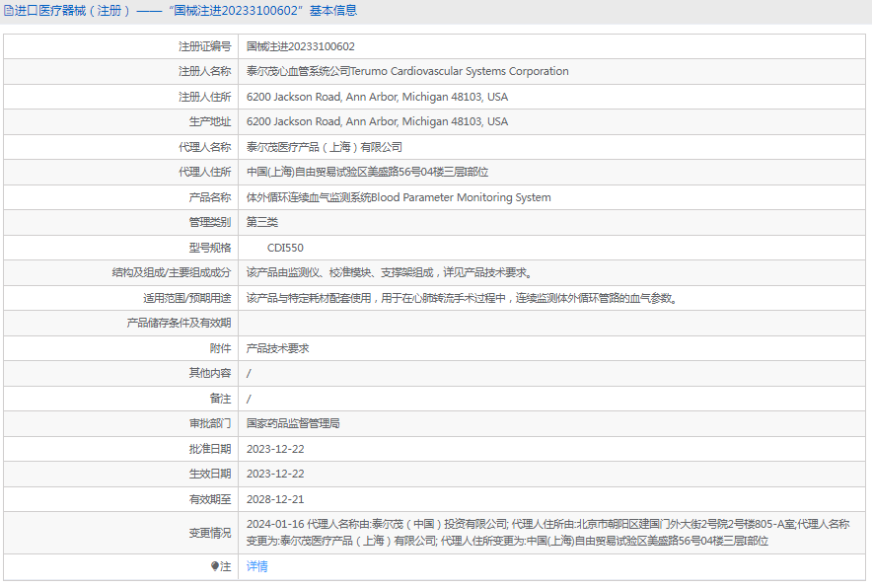Click the 代理人名称 label

[x=204, y=147]
